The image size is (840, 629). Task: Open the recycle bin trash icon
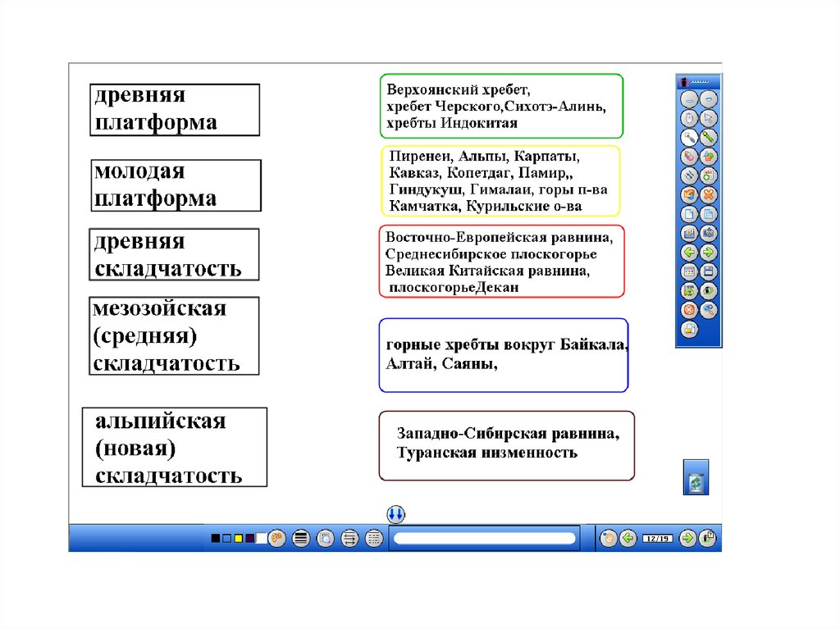pos(696,483)
